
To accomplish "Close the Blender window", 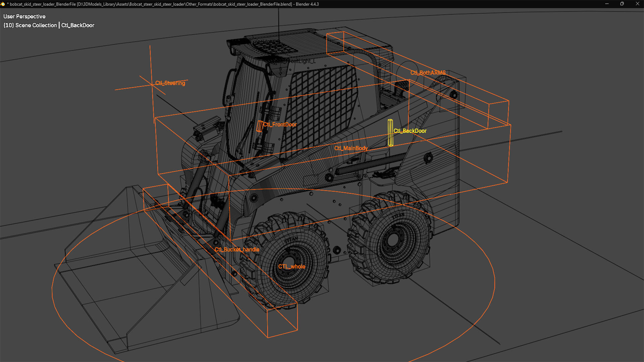I will [637, 4].
